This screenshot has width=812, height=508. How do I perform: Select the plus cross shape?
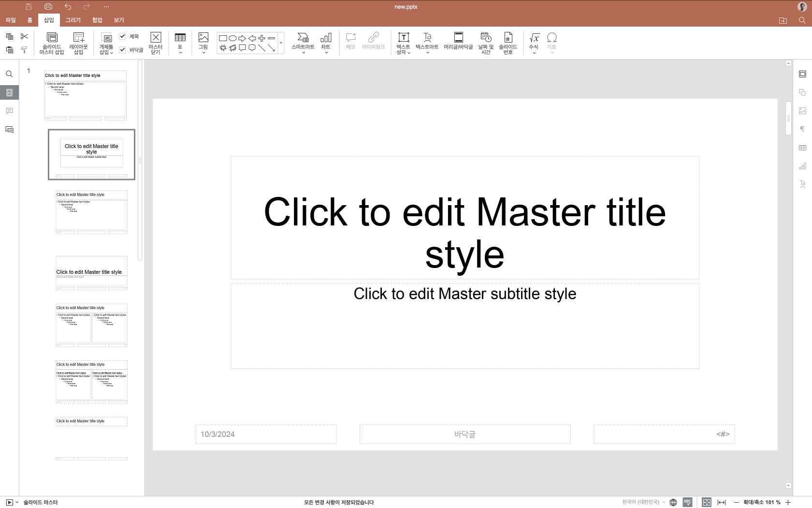261,38
